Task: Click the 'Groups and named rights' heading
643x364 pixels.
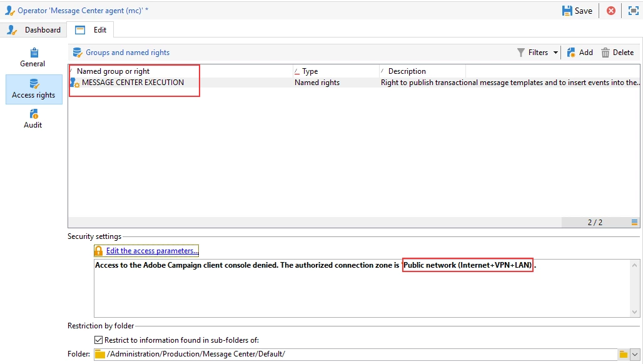Action: (x=127, y=53)
